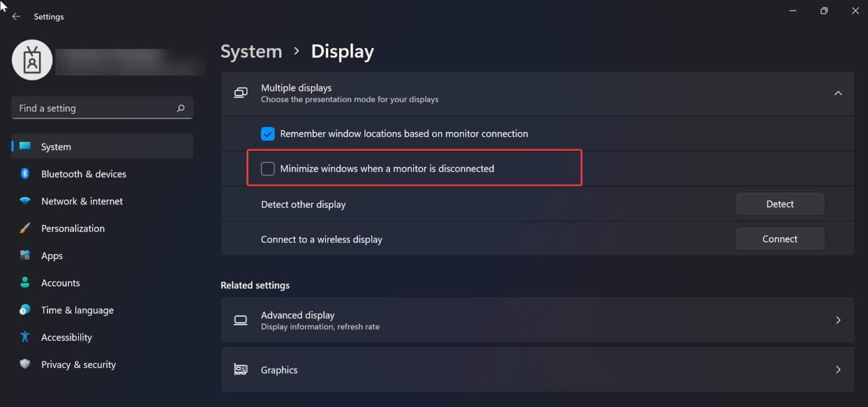The height and width of the screenshot is (407, 868).
Task: Open Accessibility settings via the person icon
Action: (25, 337)
